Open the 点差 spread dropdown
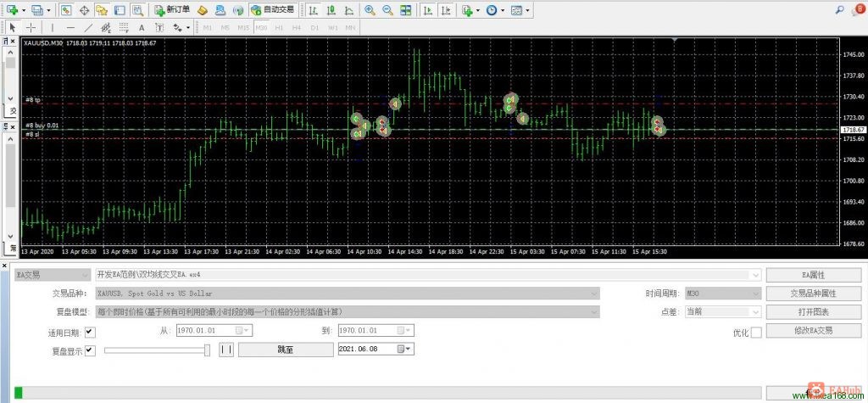The width and height of the screenshot is (868, 403). coord(723,311)
